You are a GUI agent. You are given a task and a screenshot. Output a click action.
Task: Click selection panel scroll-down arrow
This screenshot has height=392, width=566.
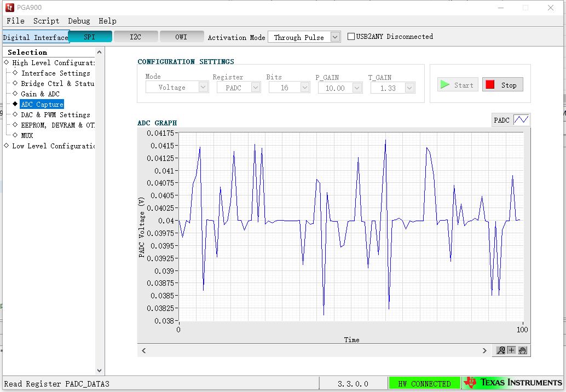[x=99, y=371]
